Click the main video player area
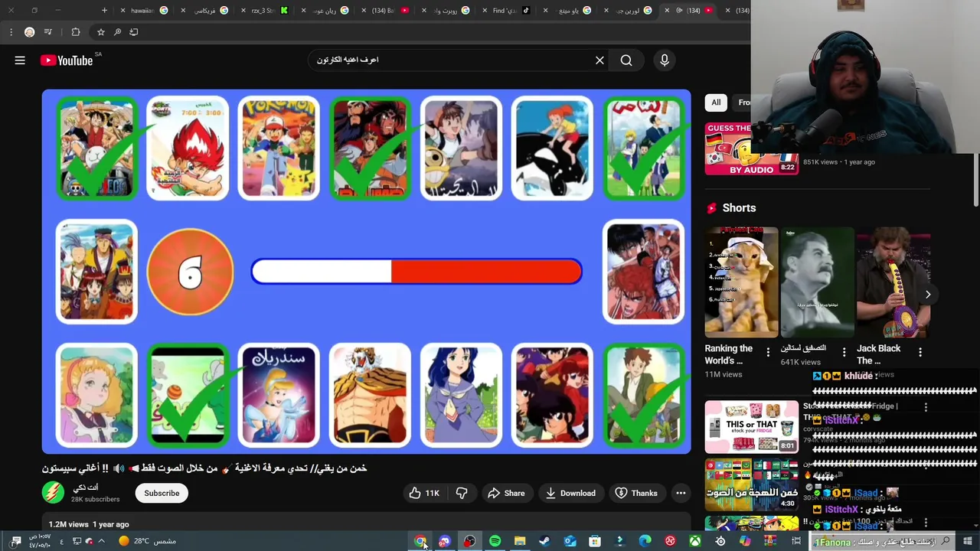This screenshot has width=980, height=551. (x=367, y=272)
